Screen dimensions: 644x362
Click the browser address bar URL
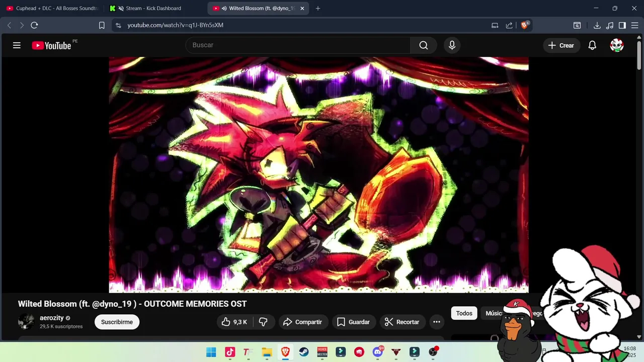click(x=175, y=25)
